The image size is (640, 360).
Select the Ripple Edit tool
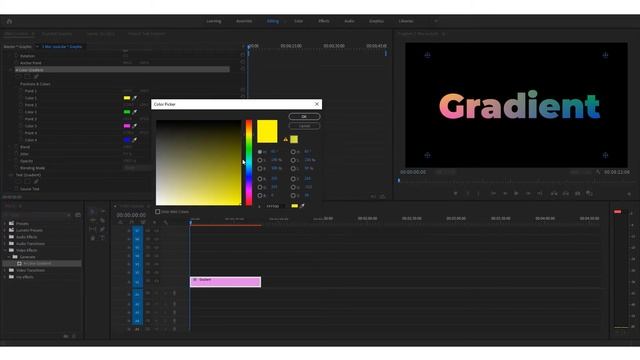point(93,220)
